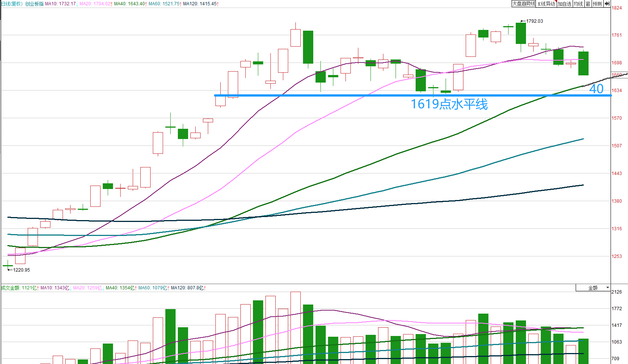Click the green candle at the 1792.03 high
The height and width of the screenshot is (364, 628).
pos(521,33)
